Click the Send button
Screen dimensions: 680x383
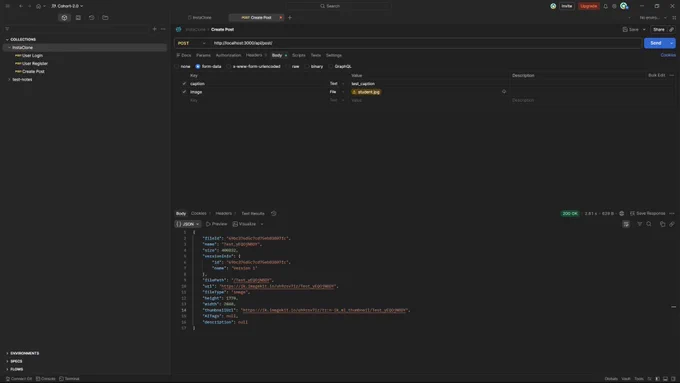[656, 43]
